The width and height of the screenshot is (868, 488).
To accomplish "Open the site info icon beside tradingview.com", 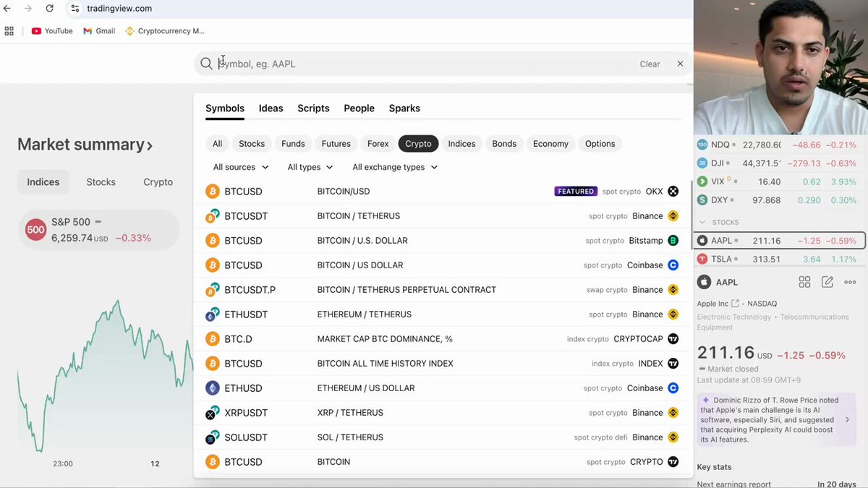I will tap(75, 9).
